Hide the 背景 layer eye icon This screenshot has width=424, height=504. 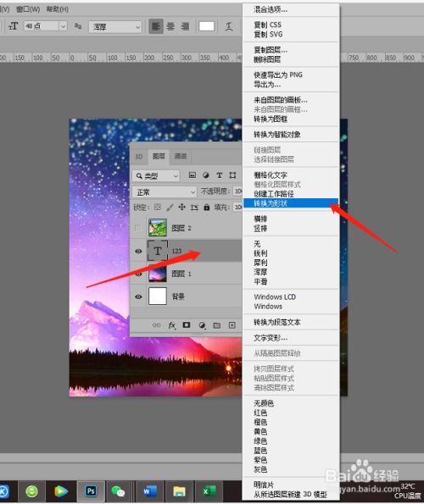tap(138, 296)
